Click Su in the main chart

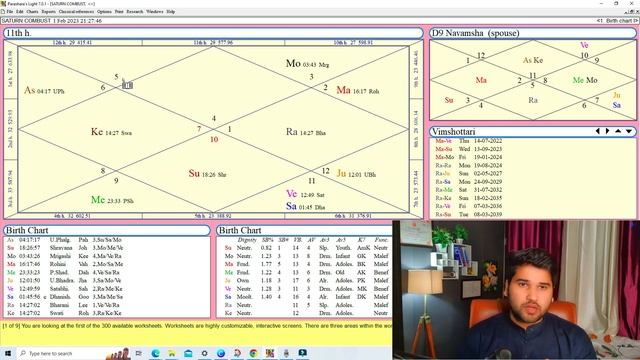194,173
